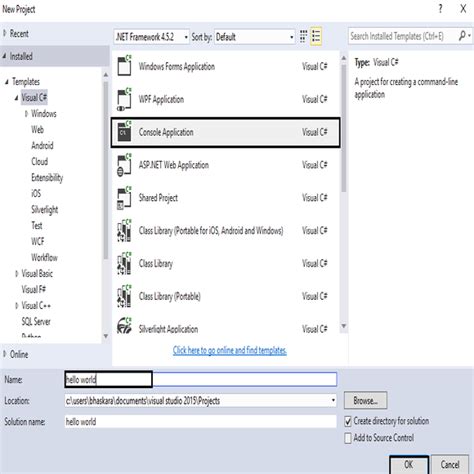Select Silverlight templates category
Viewport: 474px width, 474px height.
[45, 210]
